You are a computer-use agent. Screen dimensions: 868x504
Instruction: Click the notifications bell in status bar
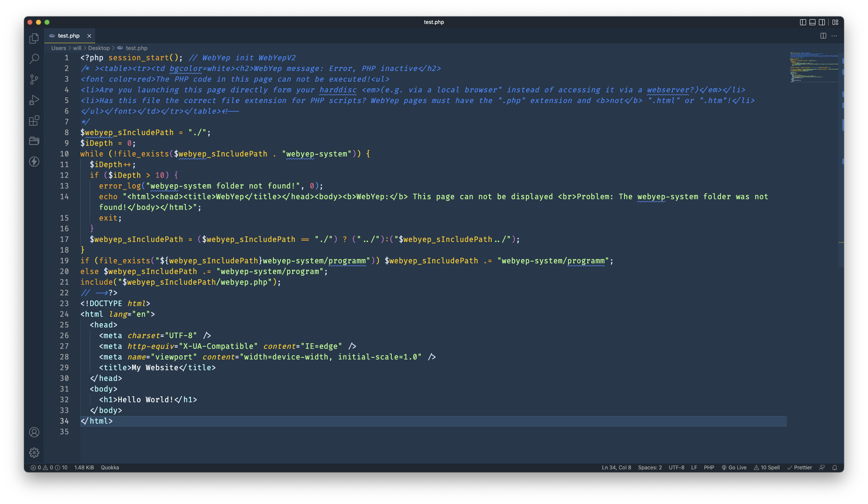click(x=834, y=468)
